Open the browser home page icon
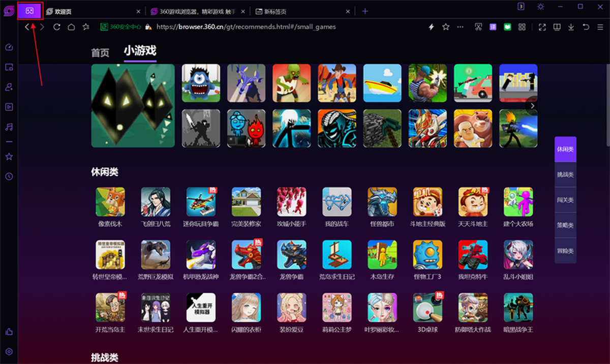The width and height of the screenshot is (610, 364). pyautogui.click(x=71, y=27)
